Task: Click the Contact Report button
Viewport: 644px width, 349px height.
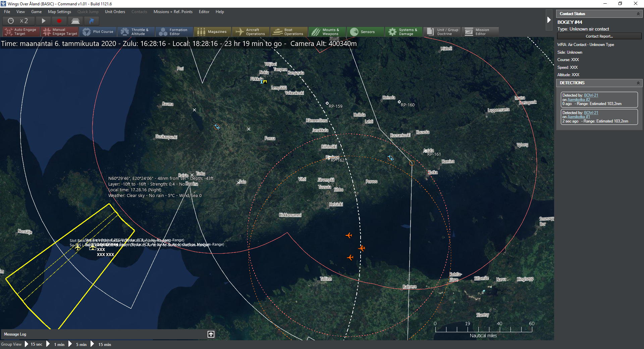Action: 599,36
